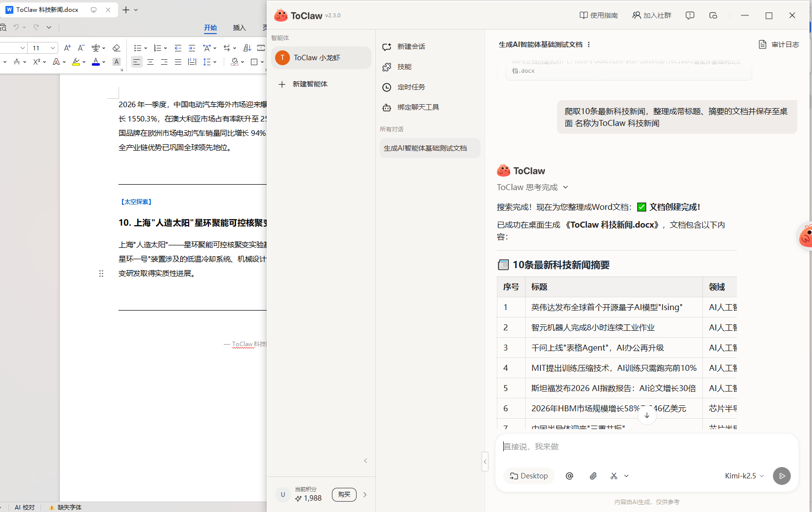The image size is (812, 512).
Task: Open the font name dropdown arrow
Action: [x=23, y=48]
